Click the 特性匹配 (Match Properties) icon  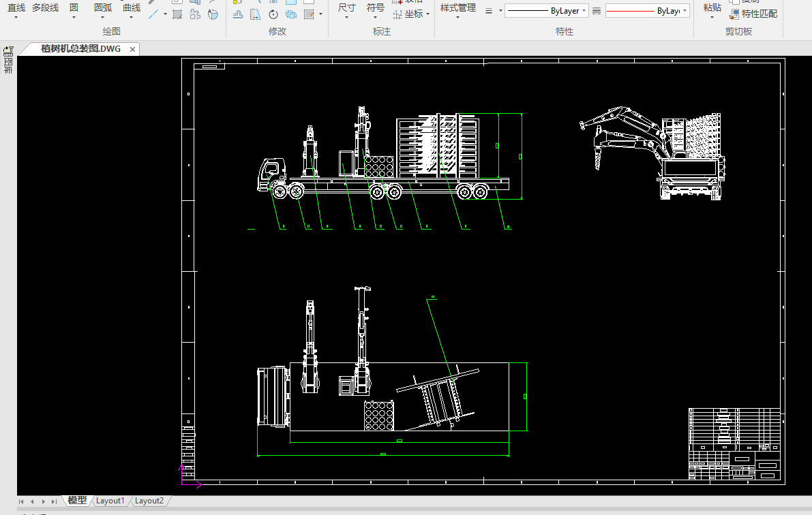(x=734, y=14)
